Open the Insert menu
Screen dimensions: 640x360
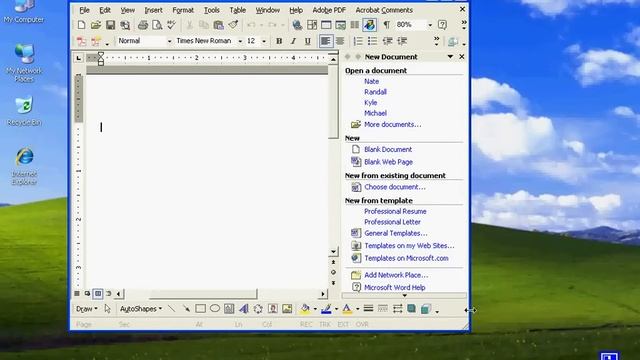click(153, 10)
